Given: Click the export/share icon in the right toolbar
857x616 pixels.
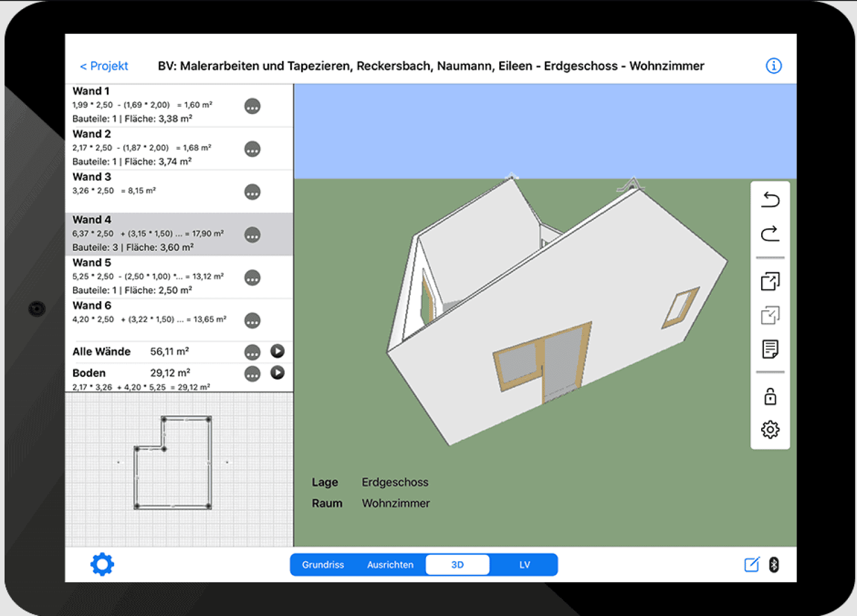Looking at the screenshot, I should (770, 281).
